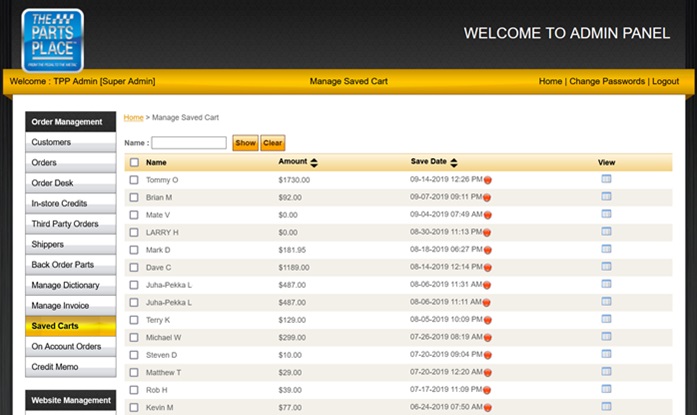Focus the Name search field

pyautogui.click(x=189, y=143)
